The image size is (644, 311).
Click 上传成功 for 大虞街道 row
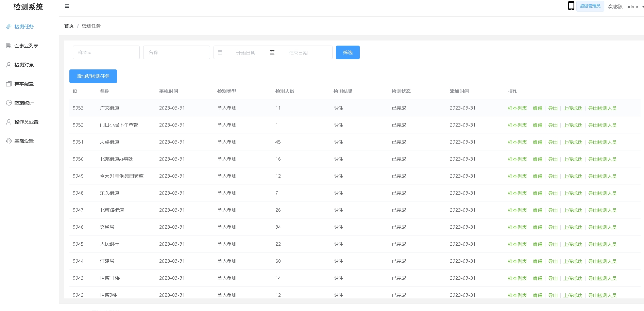(x=573, y=142)
